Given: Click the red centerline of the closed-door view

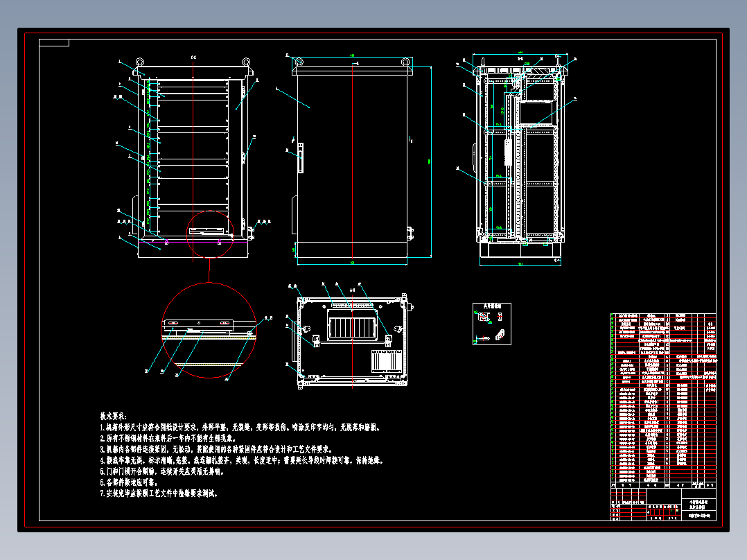Looking at the screenshot, I should click(x=353, y=162).
